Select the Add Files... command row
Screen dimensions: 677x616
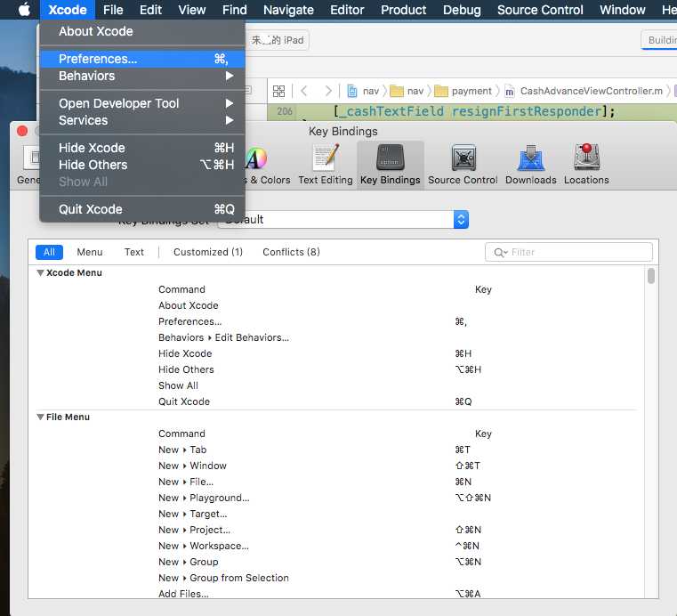point(335,594)
